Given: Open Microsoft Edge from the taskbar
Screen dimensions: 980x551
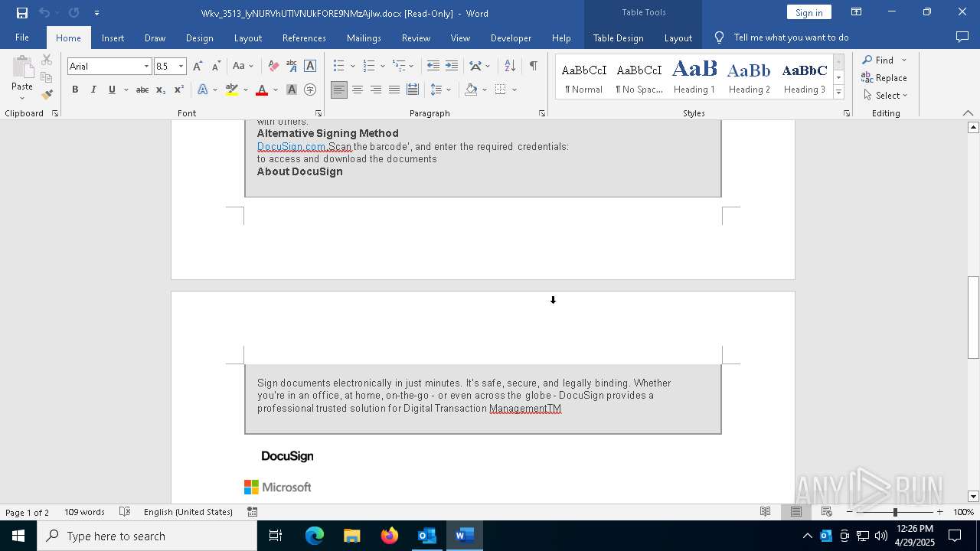Looking at the screenshot, I should (x=315, y=536).
